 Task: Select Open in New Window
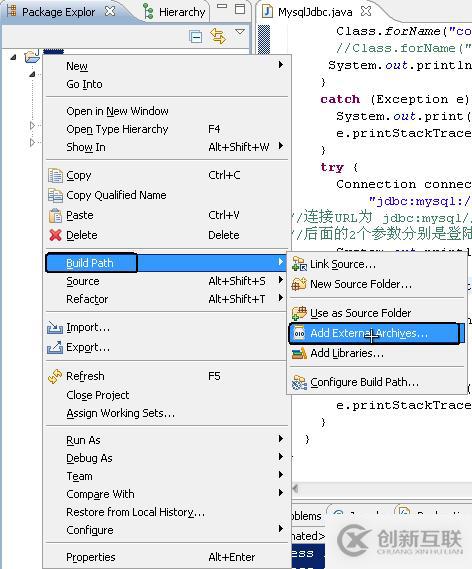click(x=167, y=111)
